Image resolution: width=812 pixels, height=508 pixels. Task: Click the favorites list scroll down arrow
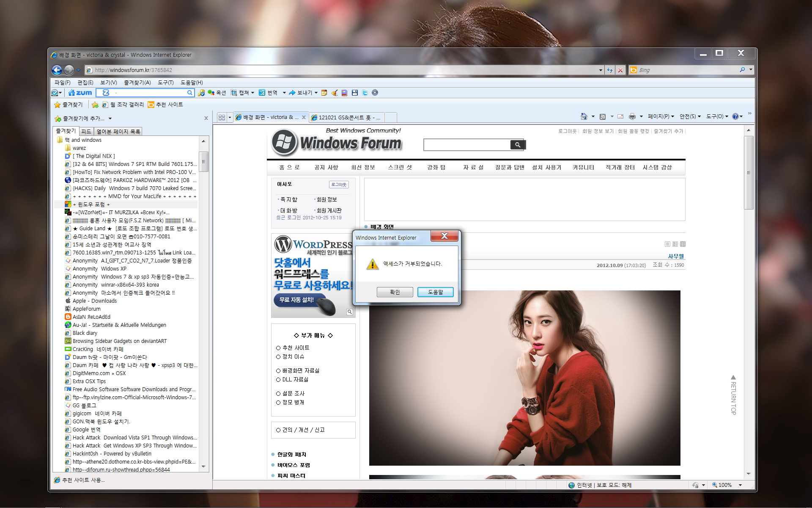point(203,467)
